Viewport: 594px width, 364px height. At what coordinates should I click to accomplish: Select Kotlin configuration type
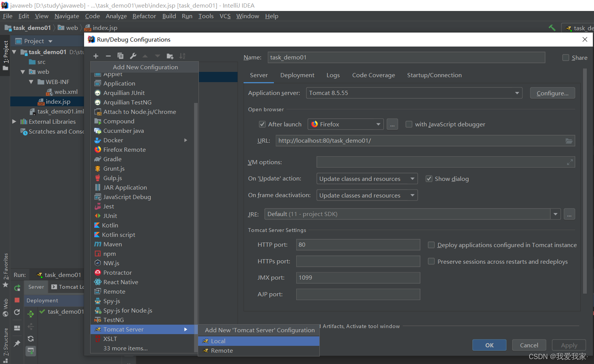pos(142,225)
